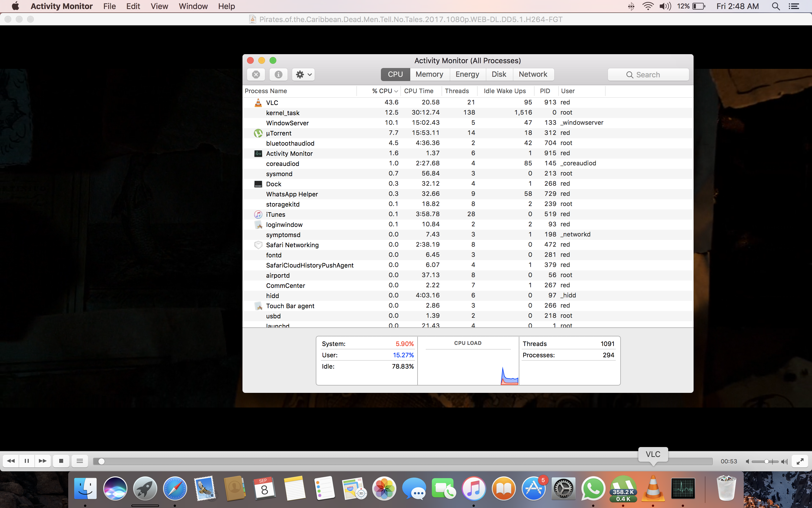This screenshot has height=508, width=812.
Task: Rewind the VLC video
Action: click(11, 461)
